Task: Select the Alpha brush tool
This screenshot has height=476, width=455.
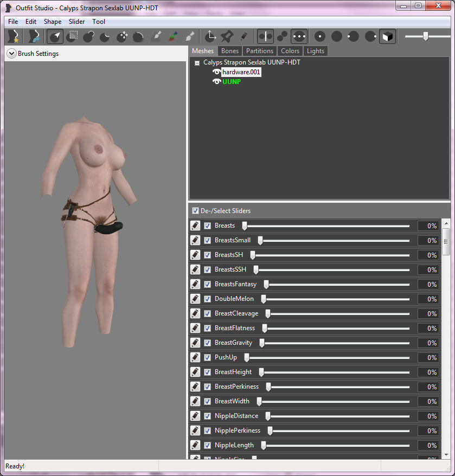Action: tap(190, 36)
